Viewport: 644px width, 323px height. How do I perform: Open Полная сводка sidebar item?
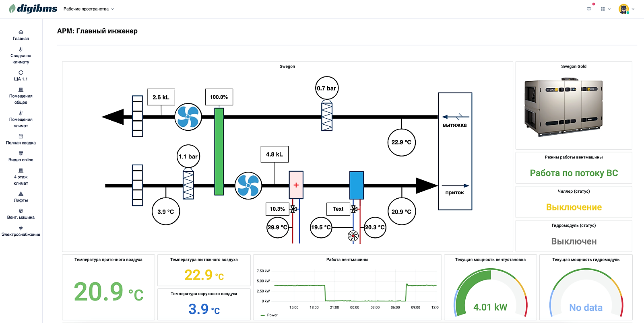click(x=21, y=140)
